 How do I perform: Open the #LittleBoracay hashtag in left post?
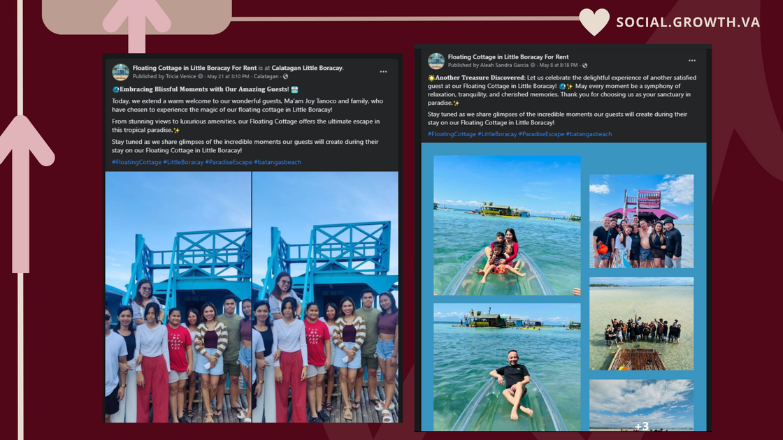tap(183, 162)
